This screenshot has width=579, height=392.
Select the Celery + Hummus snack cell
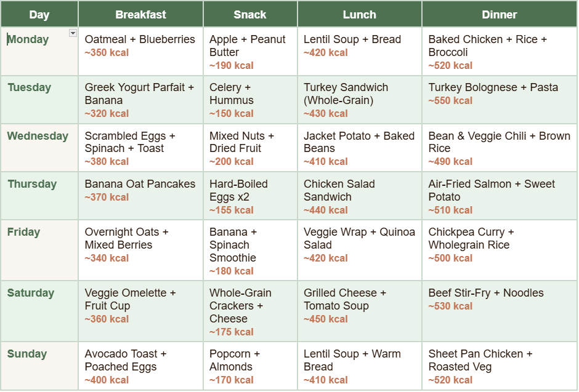250,100
